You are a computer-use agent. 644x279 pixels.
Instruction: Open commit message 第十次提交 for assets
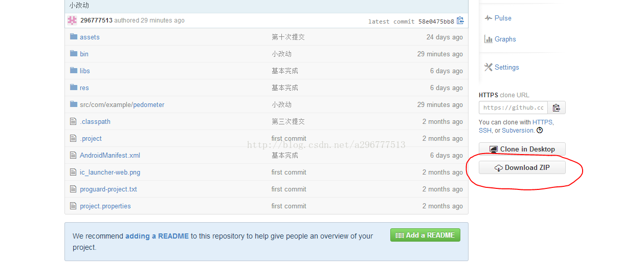[288, 37]
